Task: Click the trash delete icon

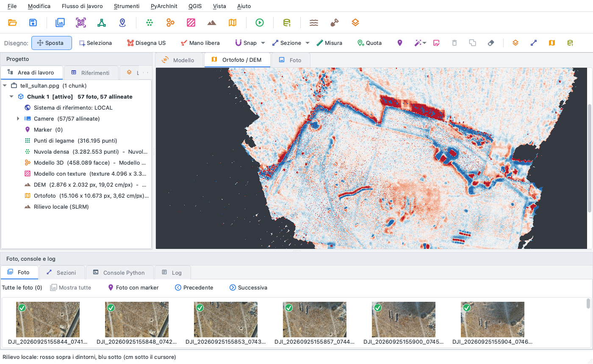Action: [454, 43]
